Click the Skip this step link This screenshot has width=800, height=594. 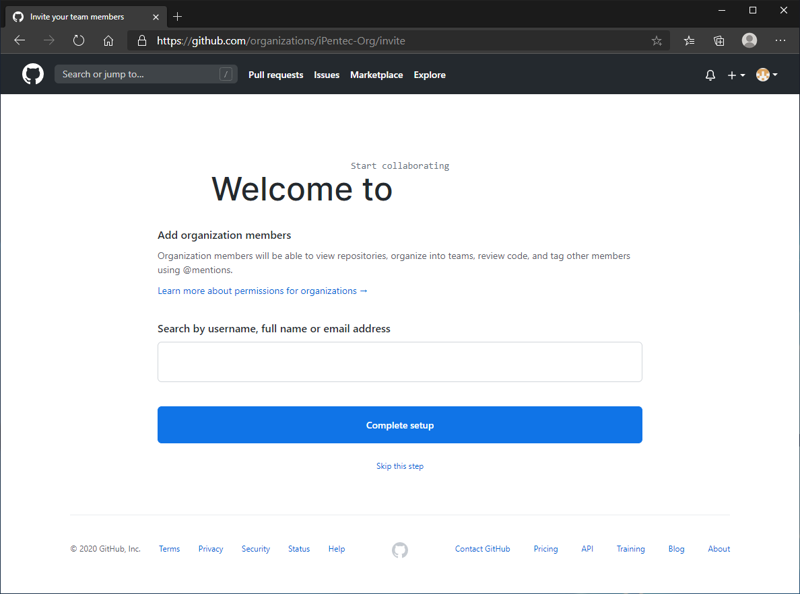pyautogui.click(x=400, y=466)
